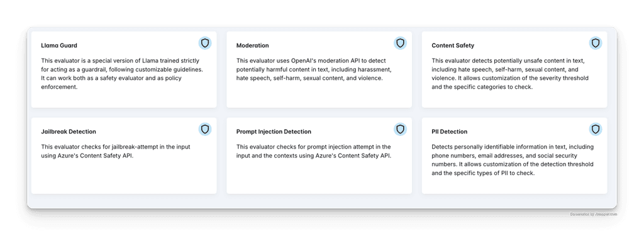This screenshot has width=644, height=243.
Task: Open the Prompt Injection Detection title
Action: [x=274, y=132]
